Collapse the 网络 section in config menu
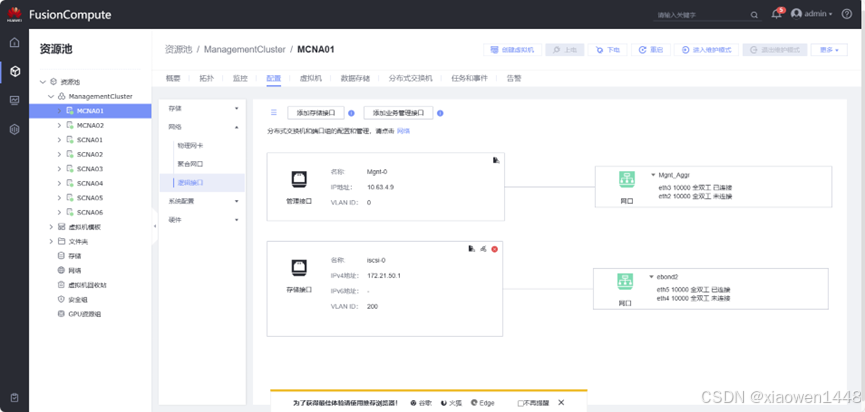This screenshot has width=865, height=412. pos(237,127)
